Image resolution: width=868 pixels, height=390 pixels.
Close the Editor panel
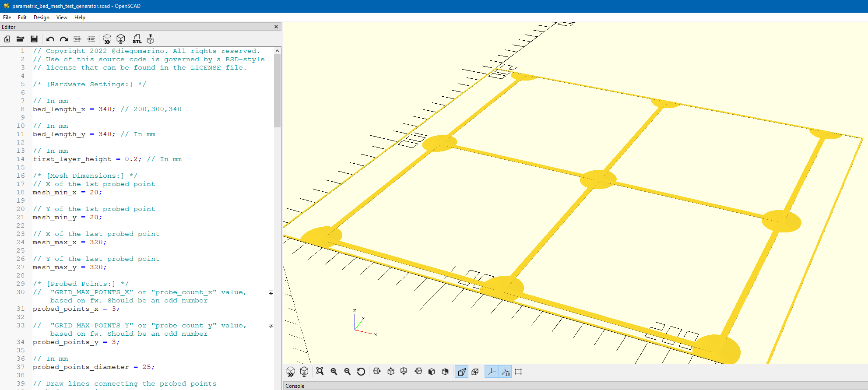(x=276, y=27)
